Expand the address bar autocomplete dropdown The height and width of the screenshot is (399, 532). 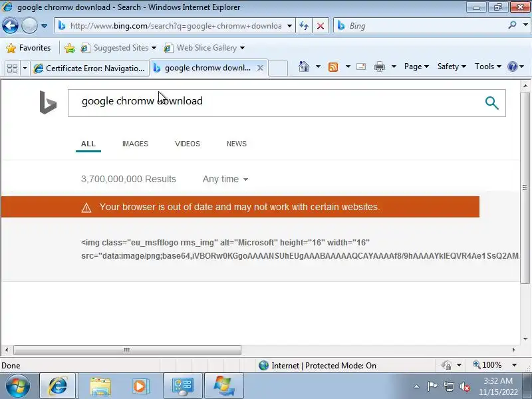click(x=289, y=26)
